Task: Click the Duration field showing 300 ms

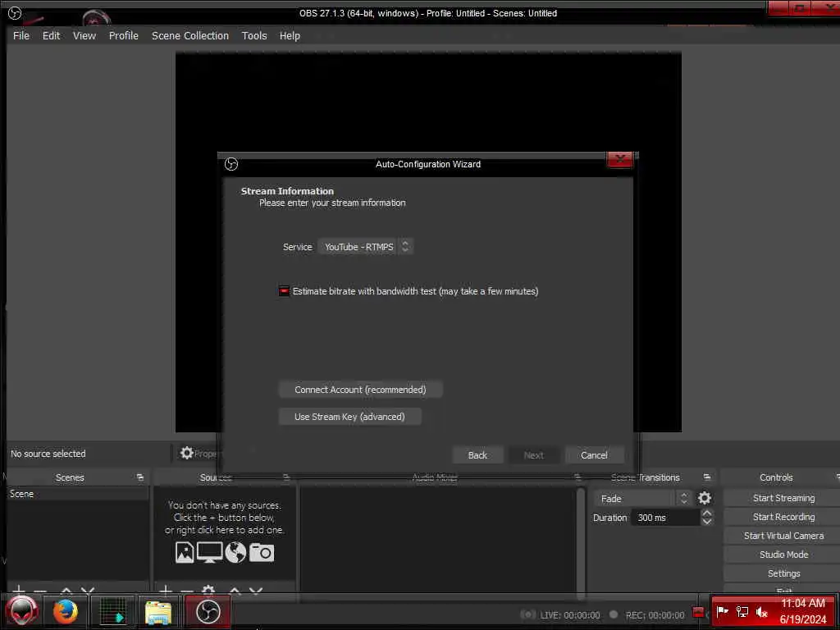Action: pyautogui.click(x=666, y=518)
